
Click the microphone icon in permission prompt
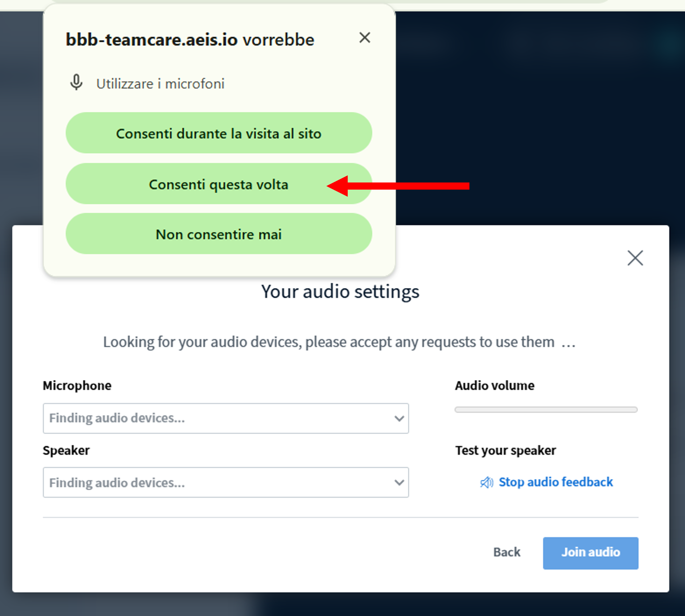[76, 82]
